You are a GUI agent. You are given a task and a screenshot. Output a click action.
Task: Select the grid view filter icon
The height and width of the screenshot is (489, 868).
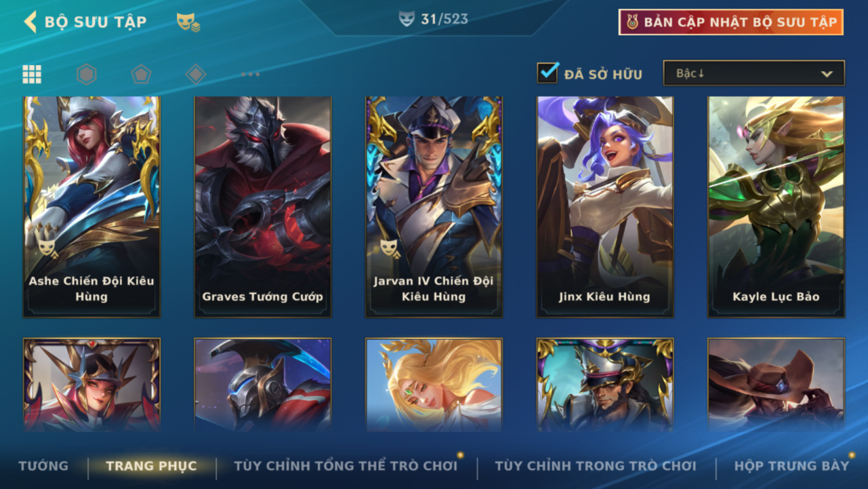[32, 74]
